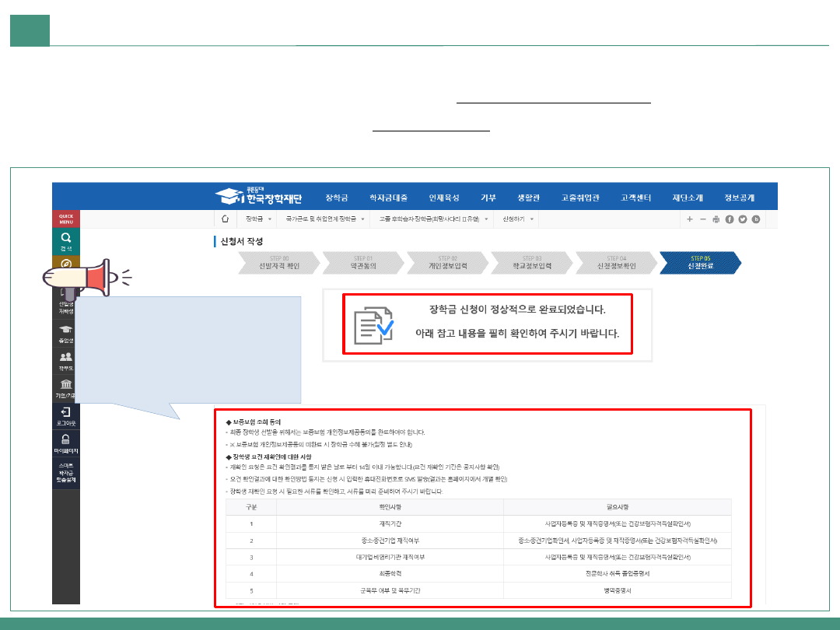The image size is (840, 630).
Task: Open the 학자금대출 top menu
Action: click(x=388, y=197)
